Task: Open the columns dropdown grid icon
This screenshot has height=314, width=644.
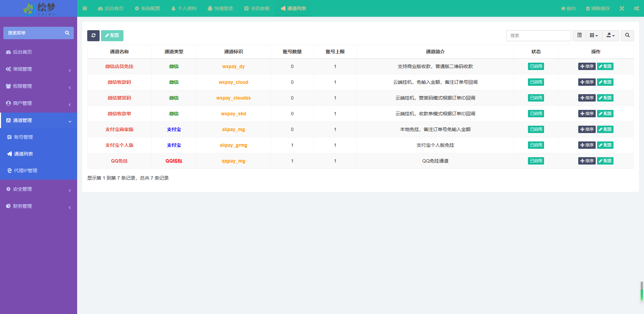Action: click(x=594, y=36)
